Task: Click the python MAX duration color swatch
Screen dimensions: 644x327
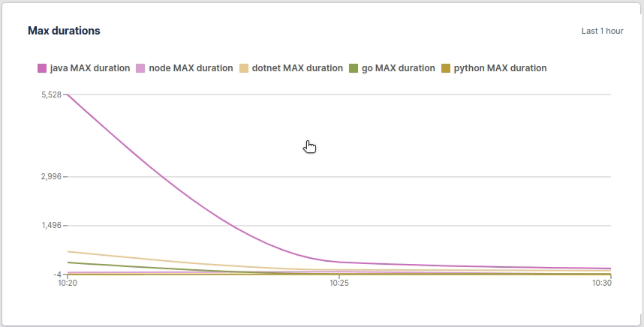Action: coord(446,68)
